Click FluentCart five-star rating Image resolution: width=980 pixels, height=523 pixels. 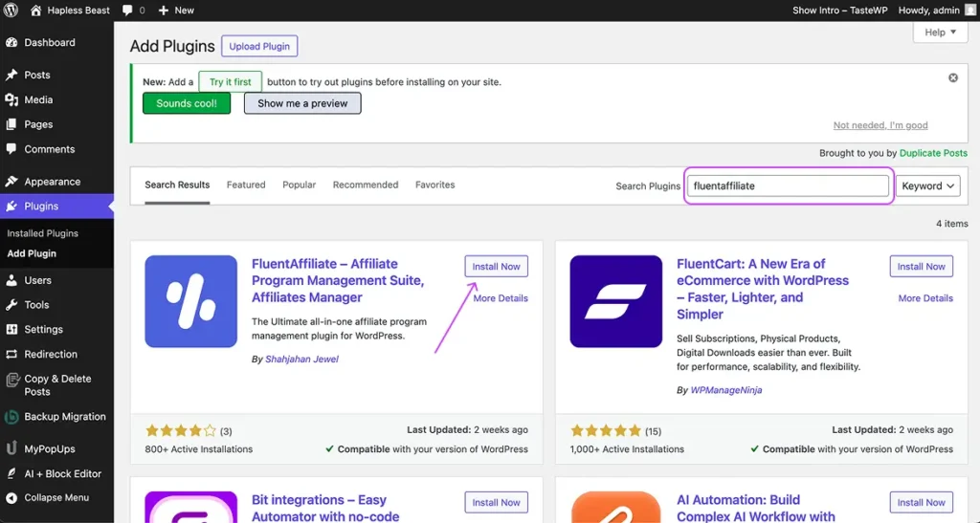606,430
